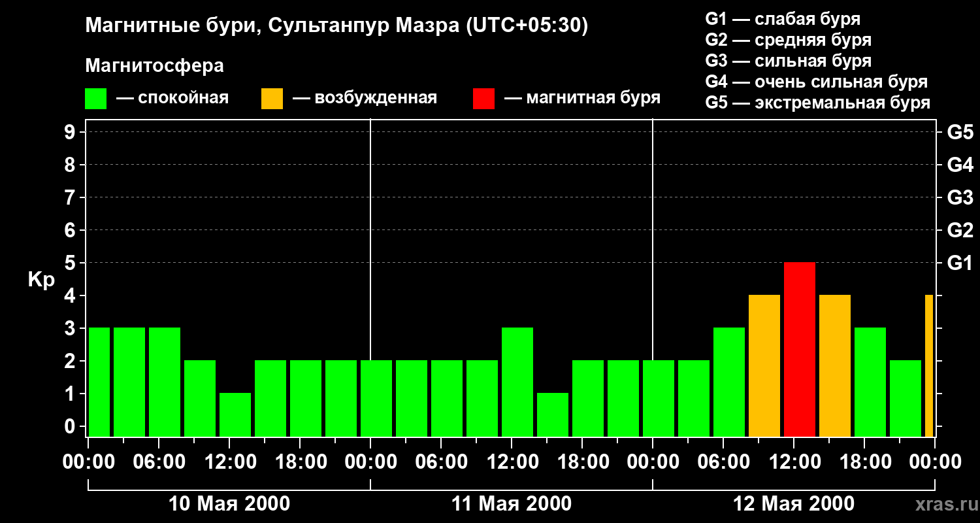Click the '12 Мая 2000' date label
This screenshot has height=523, width=980.
pyautogui.click(x=794, y=503)
